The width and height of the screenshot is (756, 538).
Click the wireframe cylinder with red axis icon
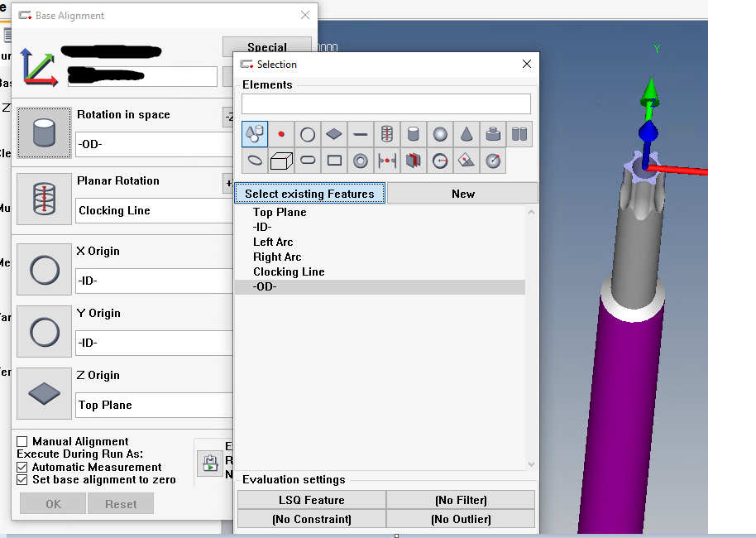[x=386, y=133]
